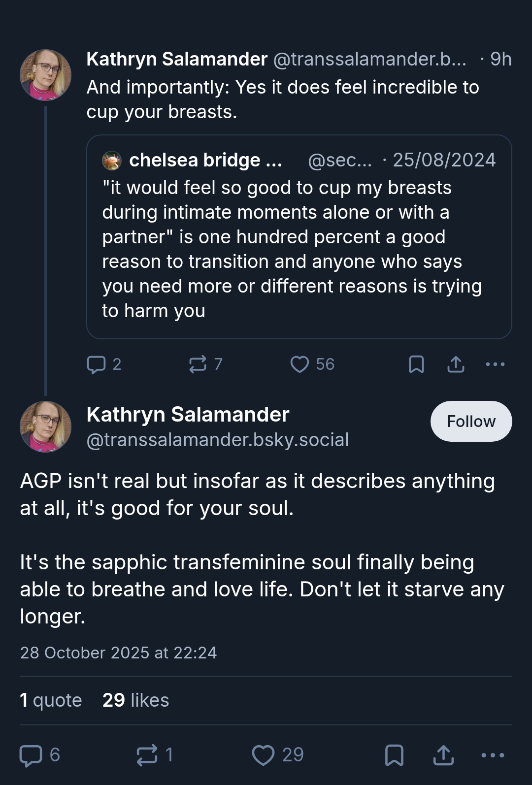532x785 pixels.
Task: Like the main post with 29 likes
Action: pos(277,755)
